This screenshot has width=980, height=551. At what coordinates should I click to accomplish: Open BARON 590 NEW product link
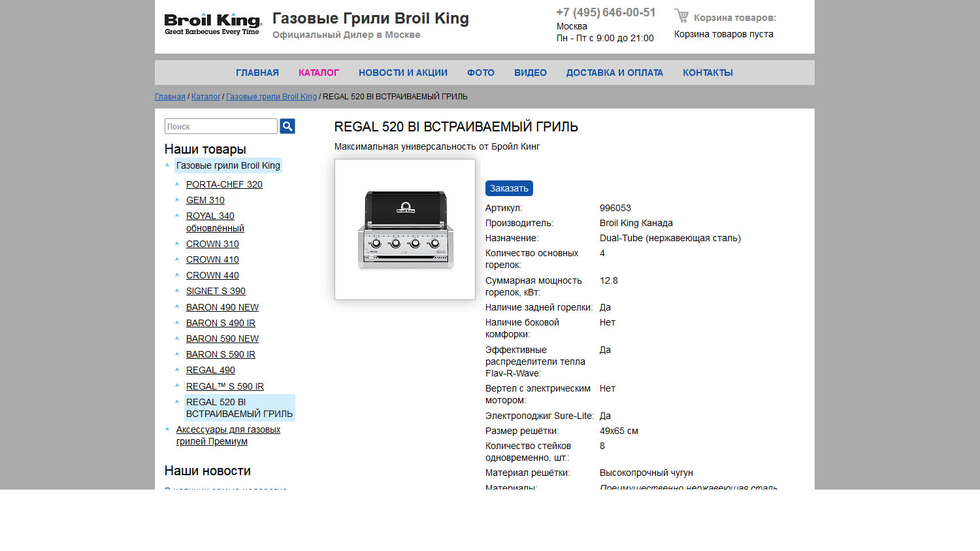(x=222, y=339)
